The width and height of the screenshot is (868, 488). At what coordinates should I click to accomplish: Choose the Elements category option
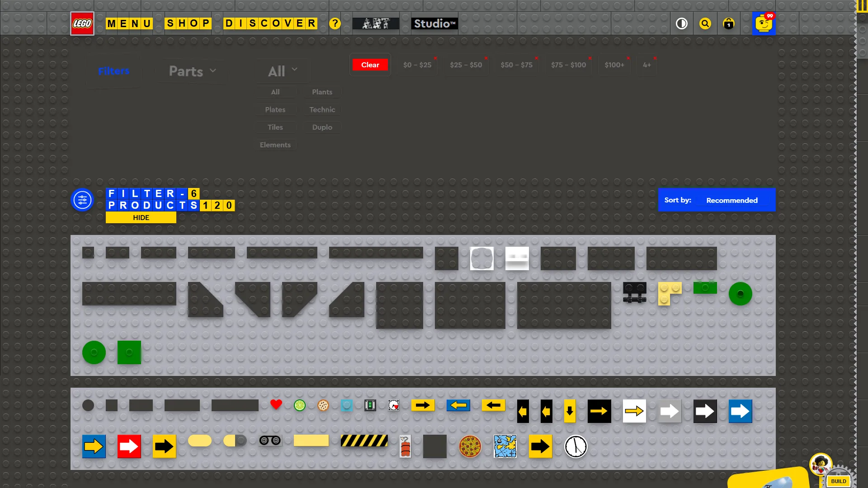click(275, 145)
